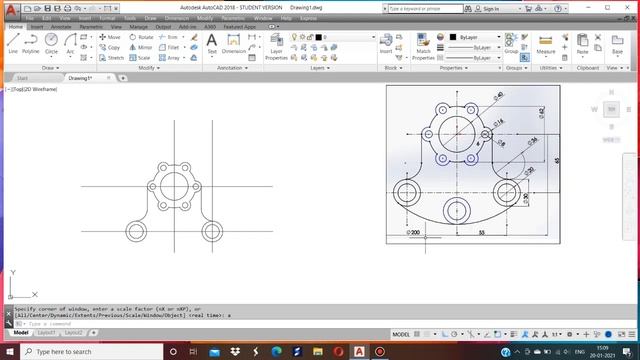Click the Group icon
This screenshot has width=640, height=360.
511,43
